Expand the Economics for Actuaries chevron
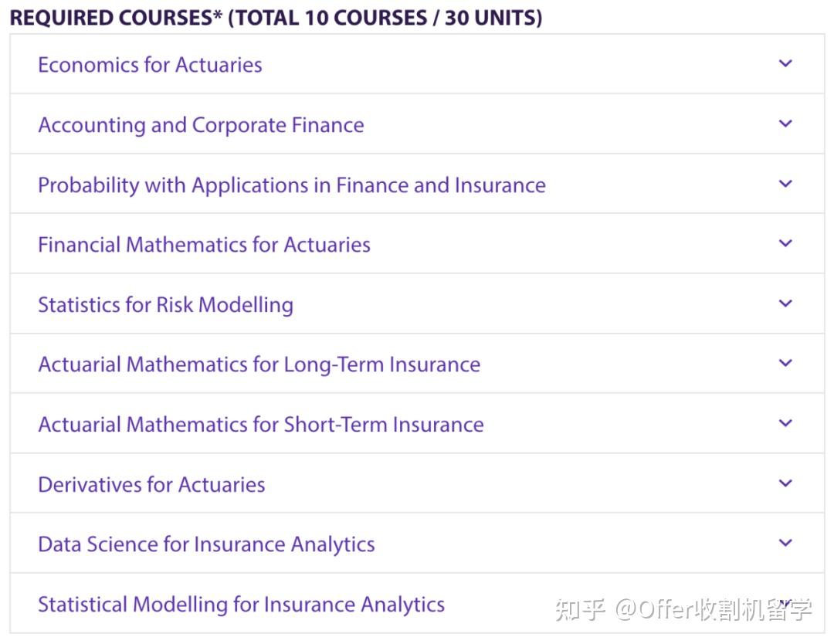This screenshot has width=834, height=644. click(x=785, y=63)
